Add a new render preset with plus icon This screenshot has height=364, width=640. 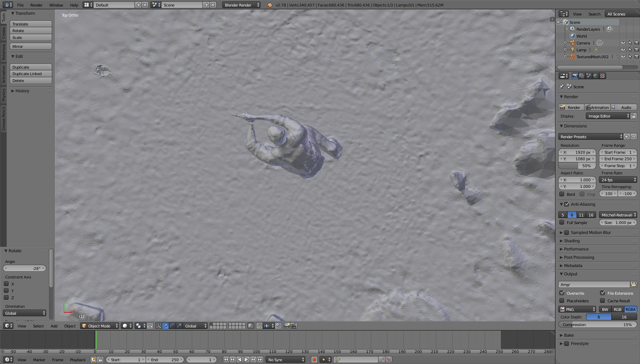pyautogui.click(x=627, y=136)
